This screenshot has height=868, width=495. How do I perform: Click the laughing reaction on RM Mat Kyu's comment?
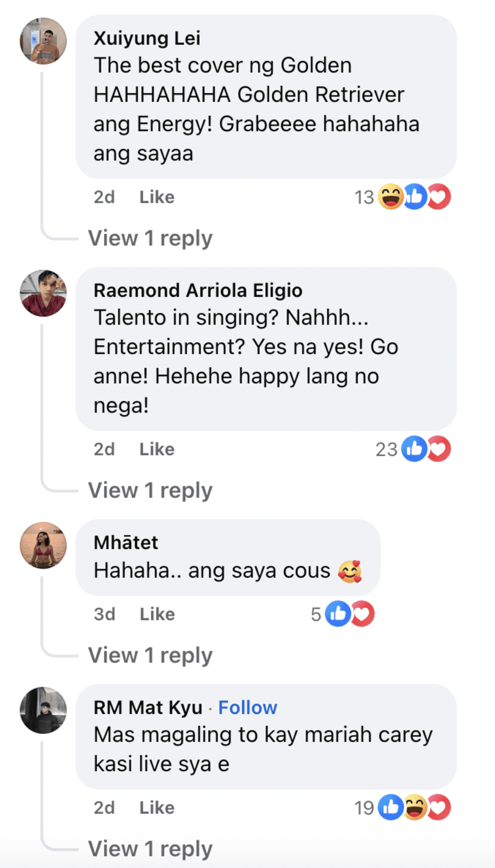pos(415,807)
